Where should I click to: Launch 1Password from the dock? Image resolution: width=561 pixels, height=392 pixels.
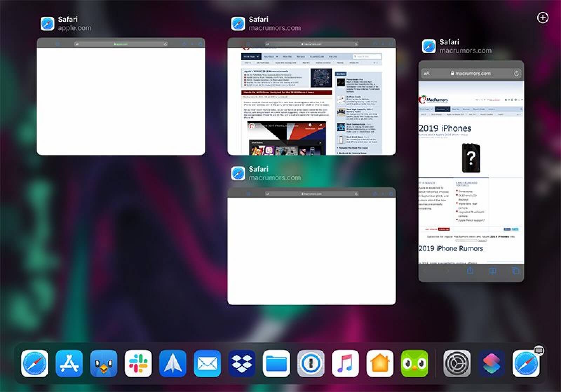tap(311, 364)
